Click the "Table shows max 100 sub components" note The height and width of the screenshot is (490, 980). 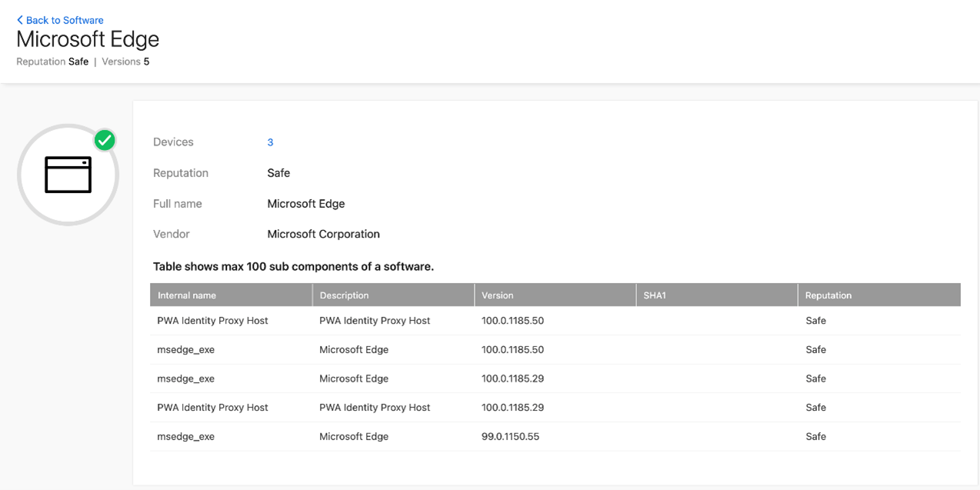click(x=294, y=267)
